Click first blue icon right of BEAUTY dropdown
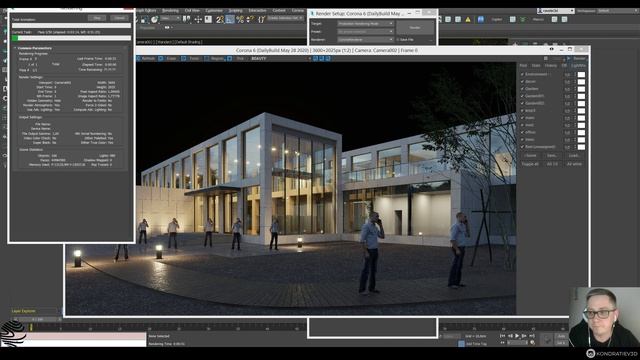 click(x=315, y=58)
